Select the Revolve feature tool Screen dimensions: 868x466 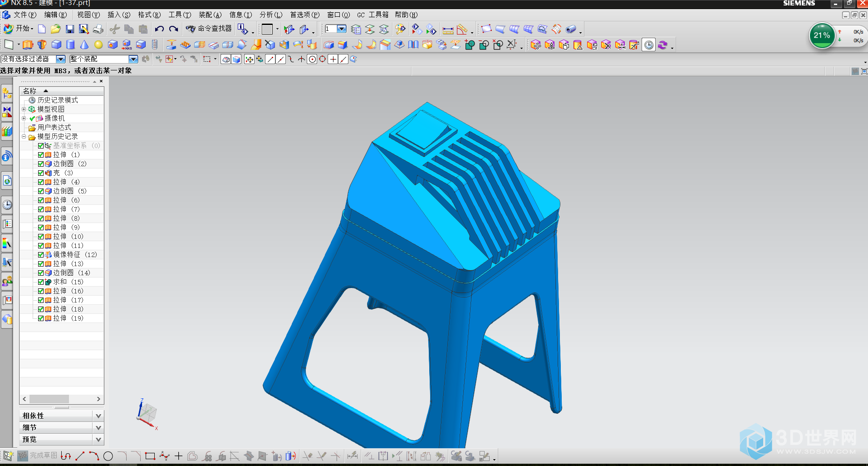point(42,45)
